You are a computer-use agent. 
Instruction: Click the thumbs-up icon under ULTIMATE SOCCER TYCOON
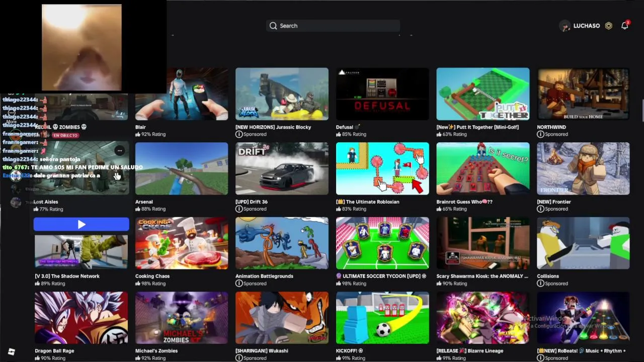point(339,284)
